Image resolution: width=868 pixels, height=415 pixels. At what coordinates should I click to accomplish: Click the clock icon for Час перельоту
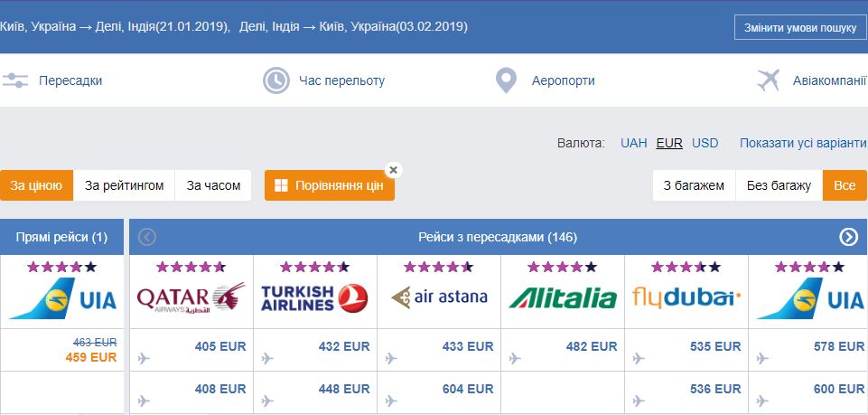(x=275, y=80)
